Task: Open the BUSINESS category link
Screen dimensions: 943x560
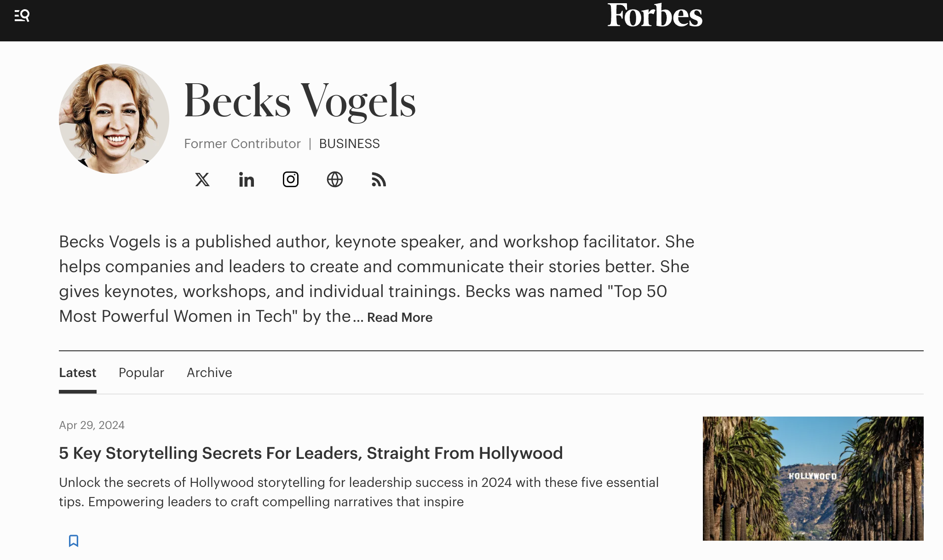Action: tap(349, 144)
